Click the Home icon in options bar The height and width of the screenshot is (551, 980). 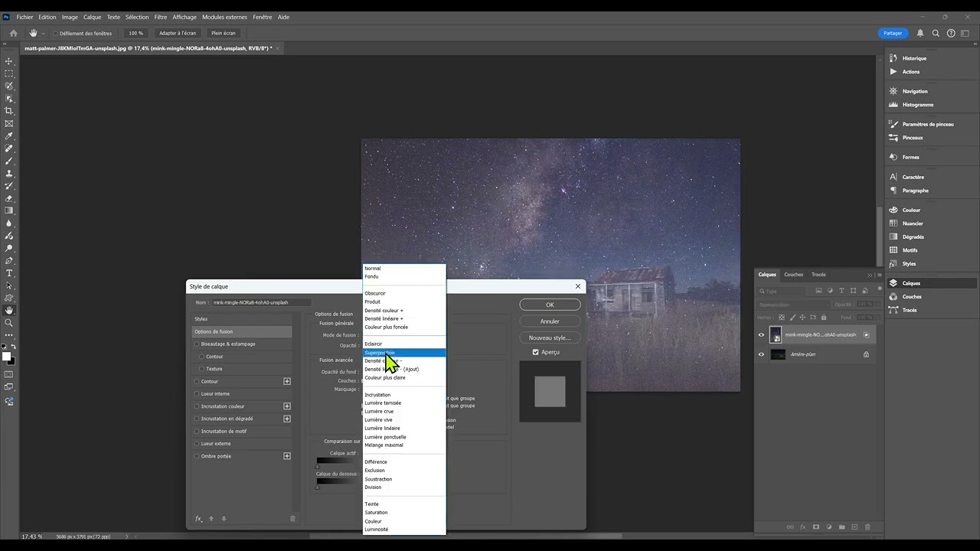(13, 33)
